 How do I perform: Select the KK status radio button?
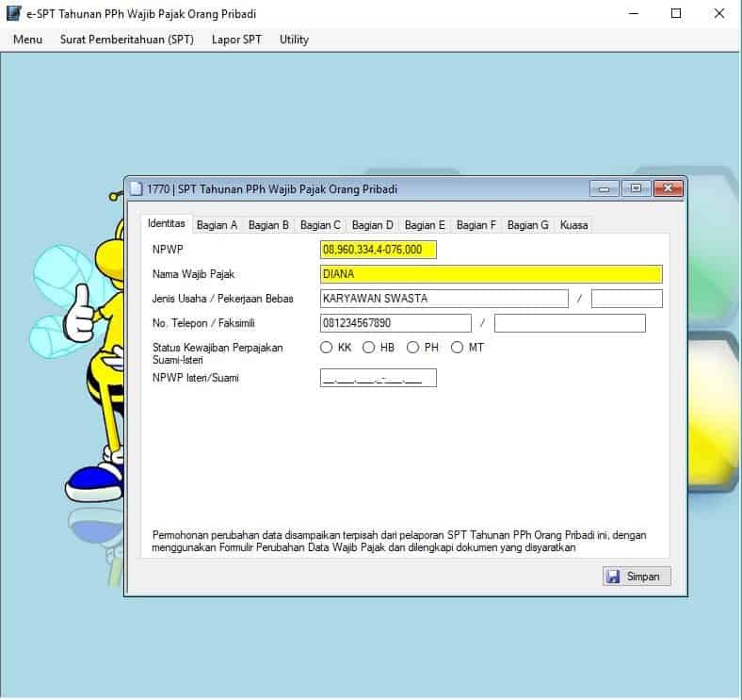click(x=327, y=348)
